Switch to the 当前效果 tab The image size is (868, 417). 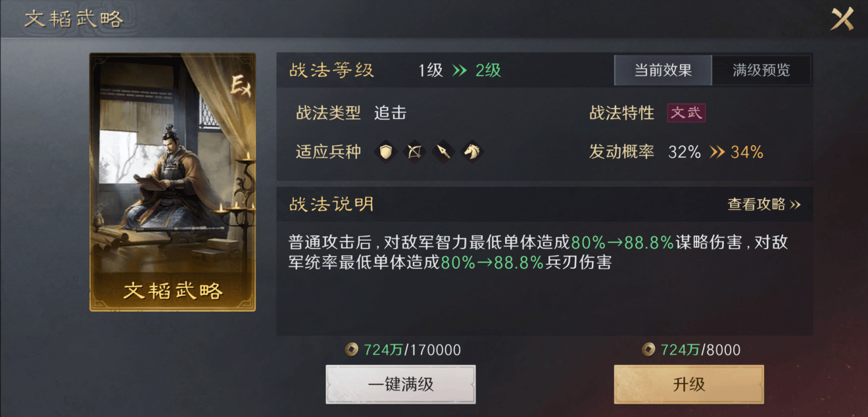click(x=663, y=70)
